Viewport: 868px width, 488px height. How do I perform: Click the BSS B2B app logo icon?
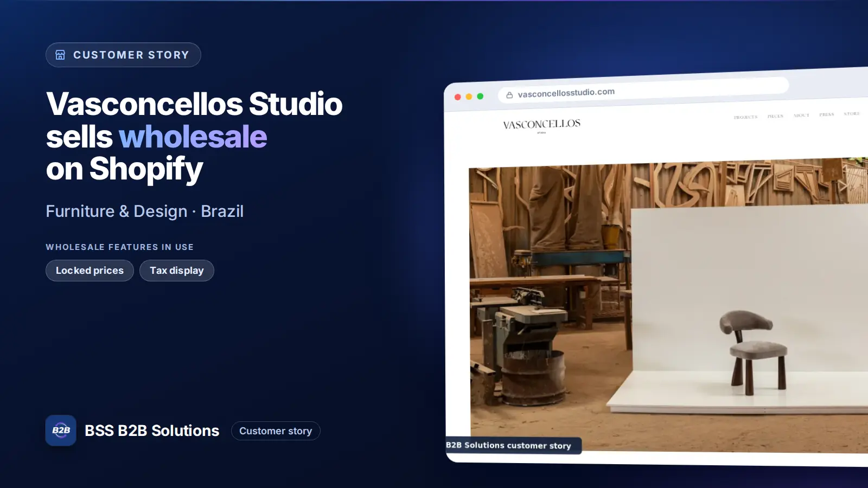61,431
